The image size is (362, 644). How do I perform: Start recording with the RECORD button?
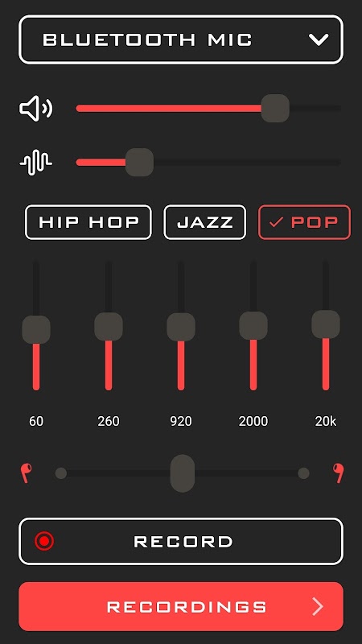point(181,541)
